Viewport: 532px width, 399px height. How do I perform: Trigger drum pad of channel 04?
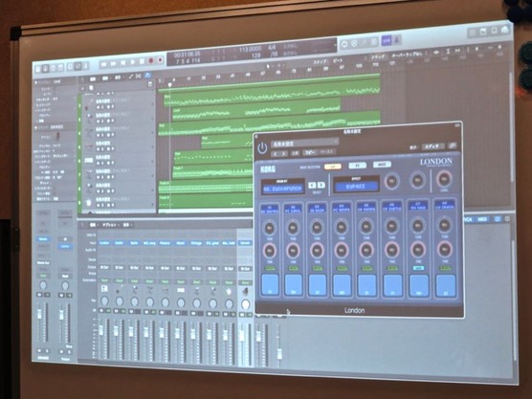pos(343,284)
